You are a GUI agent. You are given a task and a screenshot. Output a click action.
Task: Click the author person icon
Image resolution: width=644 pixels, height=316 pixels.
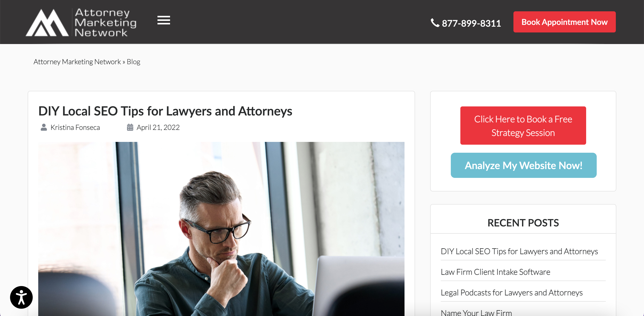point(44,127)
